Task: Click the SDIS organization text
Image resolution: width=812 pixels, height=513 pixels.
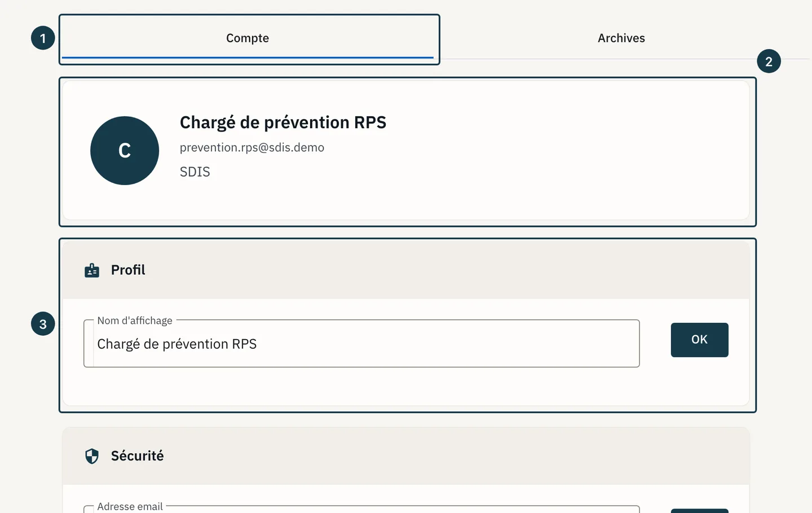Action: 195,172
